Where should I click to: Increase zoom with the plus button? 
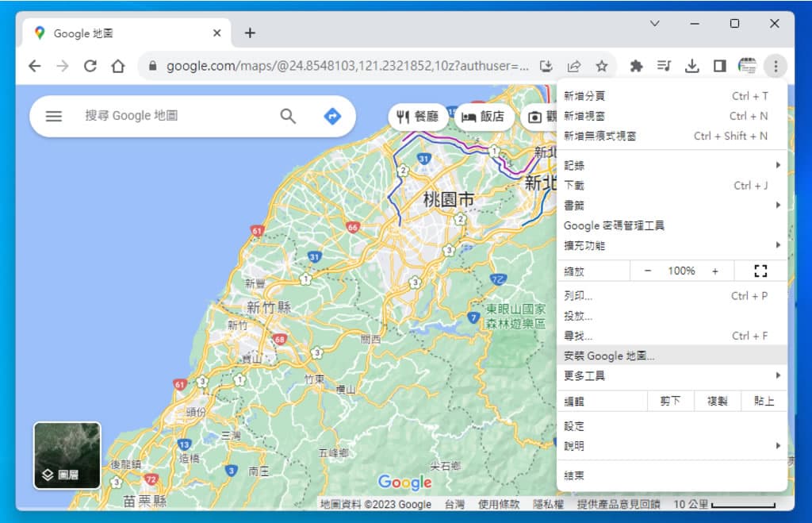(x=714, y=271)
